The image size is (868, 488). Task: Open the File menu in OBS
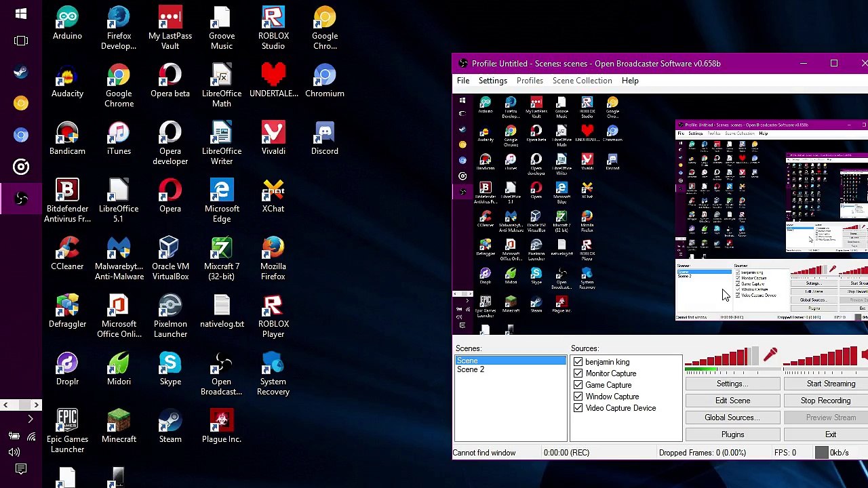(x=463, y=81)
